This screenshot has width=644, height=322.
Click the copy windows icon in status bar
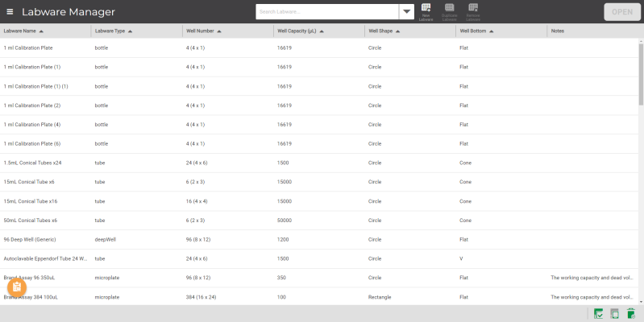pyautogui.click(x=614, y=313)
